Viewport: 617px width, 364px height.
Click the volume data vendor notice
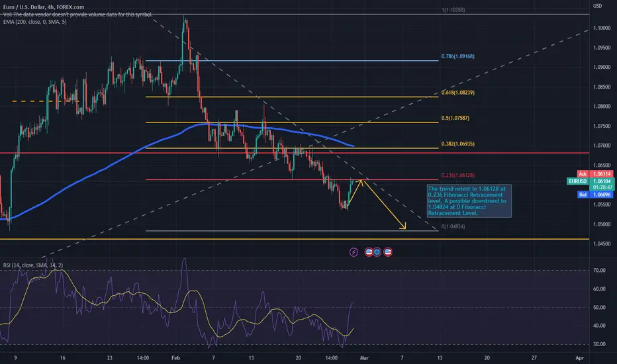pos(77,15)
